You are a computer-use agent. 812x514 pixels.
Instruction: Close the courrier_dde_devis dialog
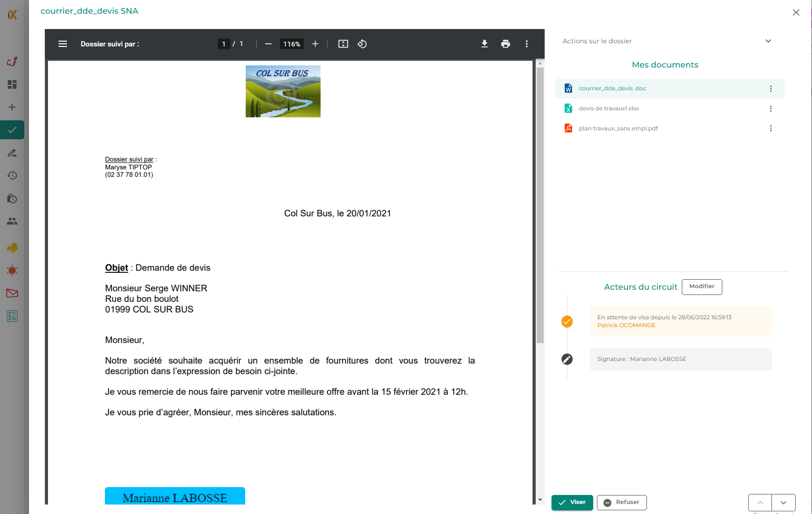(x=796, y=12)
